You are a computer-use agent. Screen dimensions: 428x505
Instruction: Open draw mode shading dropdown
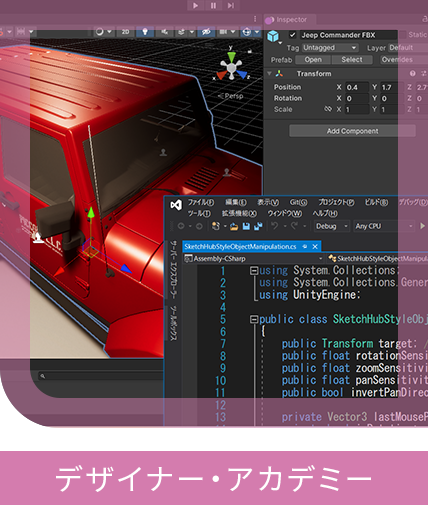point(103,32)
